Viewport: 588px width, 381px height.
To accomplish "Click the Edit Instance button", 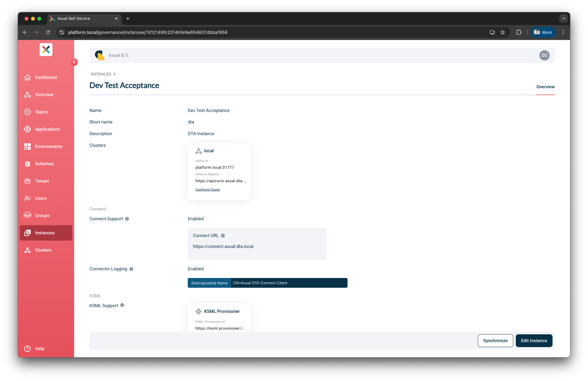I will click(x=534, y=340).
